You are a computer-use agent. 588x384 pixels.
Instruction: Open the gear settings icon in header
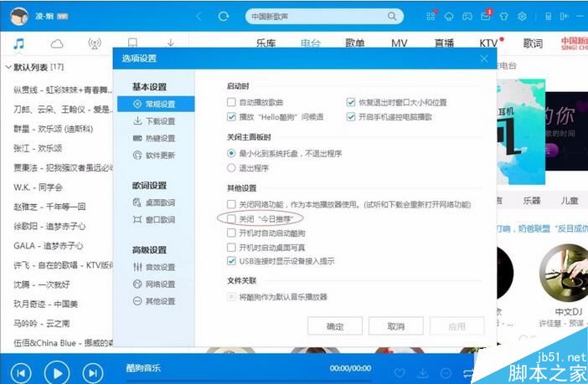(522, 17)
